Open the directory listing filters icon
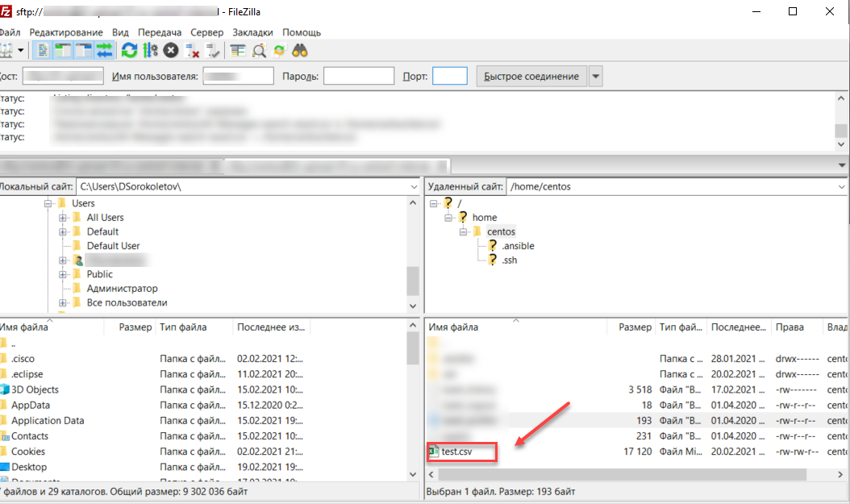Image resolution: width=850 pixels, height=504 pixels. click(x=237, y=51)
